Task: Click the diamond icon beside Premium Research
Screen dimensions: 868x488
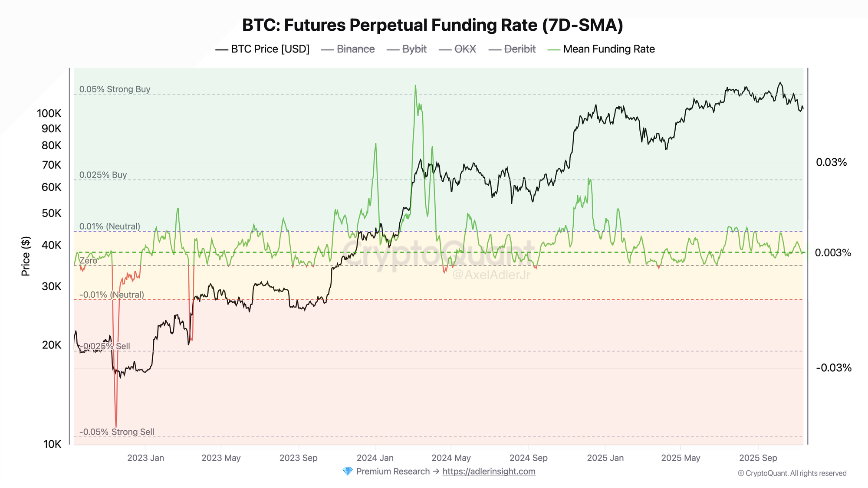Action: tap(348, 471)
